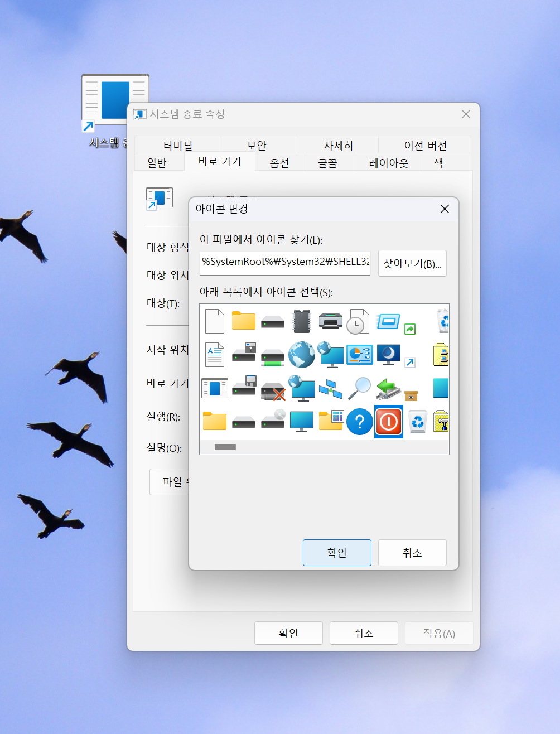The height and width of the screenshot is (734, 560).
Task: Select the monitor with moon sleep icon
Action: tap(389, 355)
